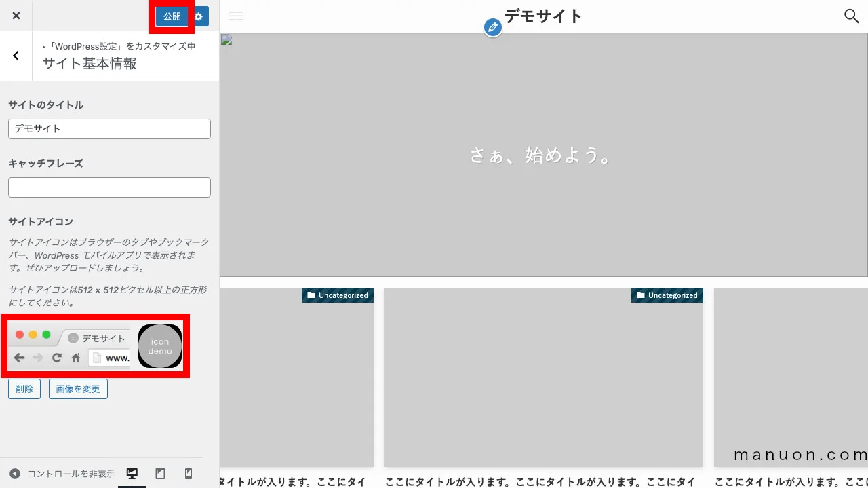Open publish settings via the gear icon
The image size is (868, 488).
pyautogui.click(x=198, y=16)
